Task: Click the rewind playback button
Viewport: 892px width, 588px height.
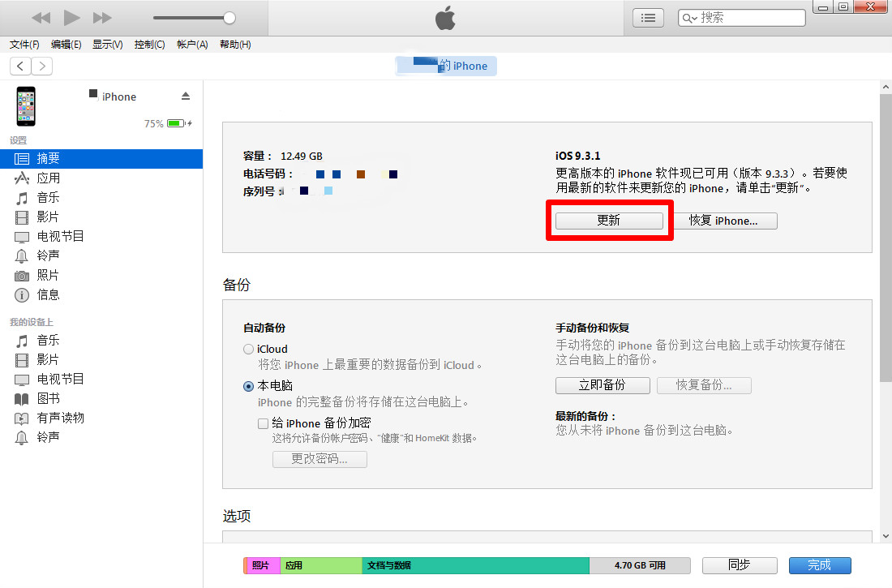Action: click(41, 18)
